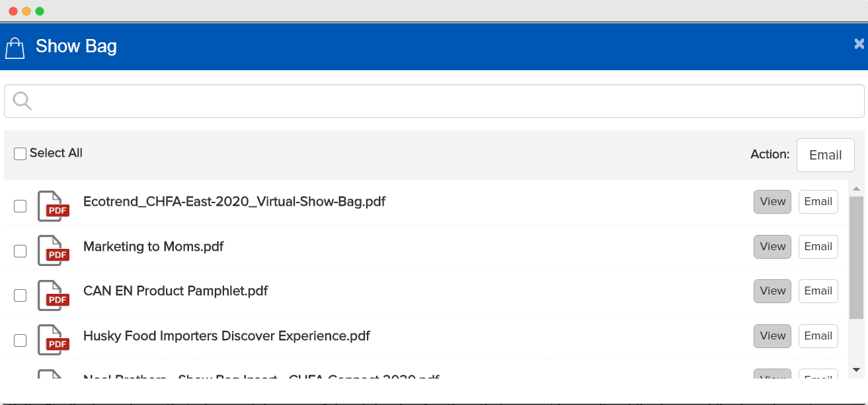The height and width of the screenshot is (405, 868).
Task: Click the file list scrollbar thumb
Action: pyautogui.click(x=856, y=258)
